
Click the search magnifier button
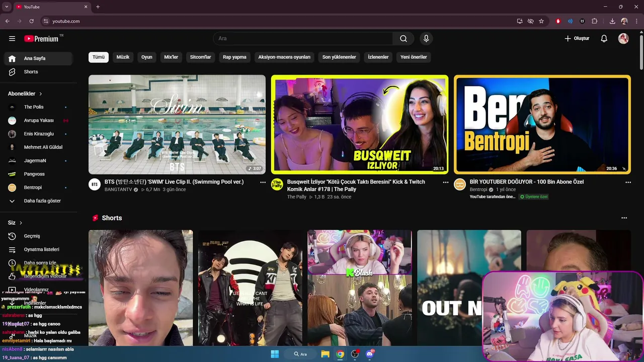click(x=404, y=39)
